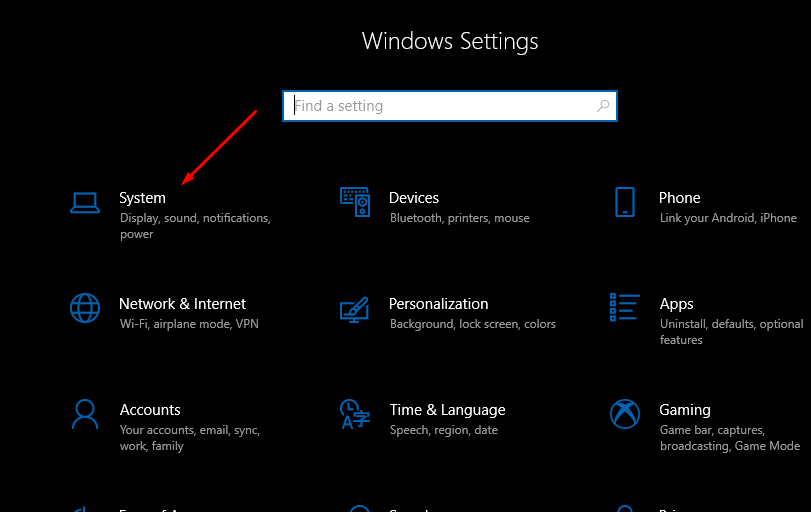Click the Gaming Xbox logo icon
This screenshot has height=512, width=811.
click(625, 414)
